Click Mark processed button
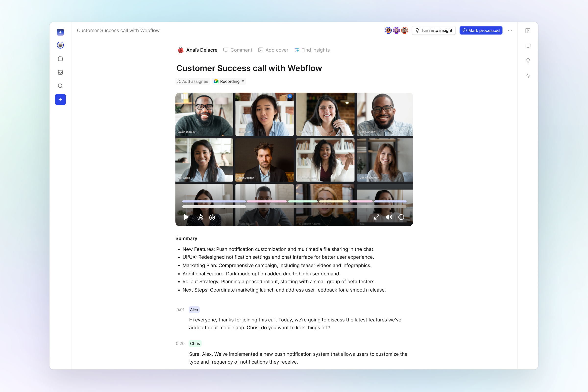The image size is (588, 392). pyautogui.click(x=481, y=30)
